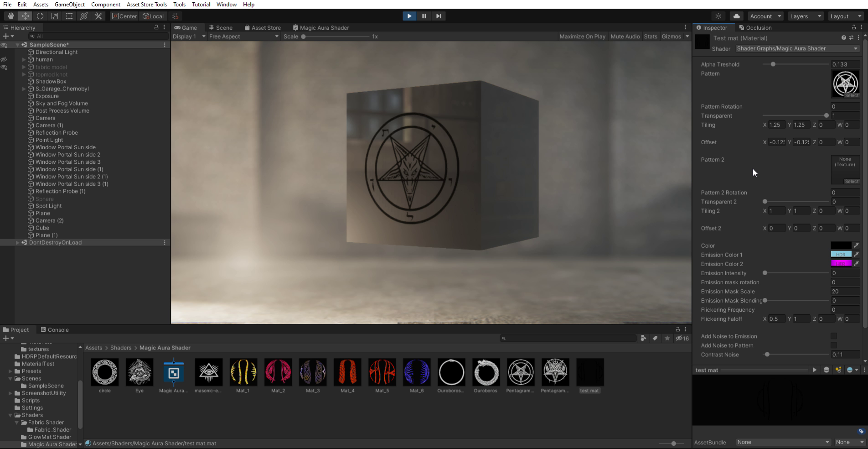Image resolution: width=868 pixels, height=449 pixels.
Task: Expand DontDestroyOnLoad scene
Action: point(17,242)
